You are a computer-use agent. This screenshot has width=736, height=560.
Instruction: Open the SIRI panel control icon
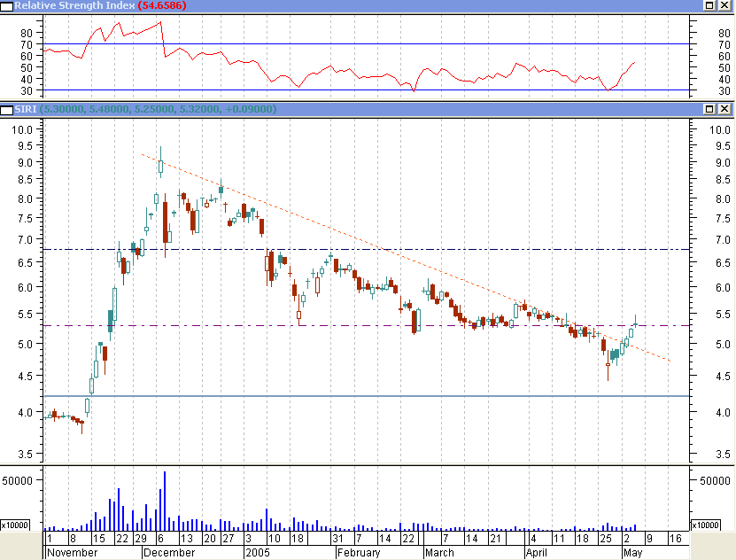(x=6, y=110)
